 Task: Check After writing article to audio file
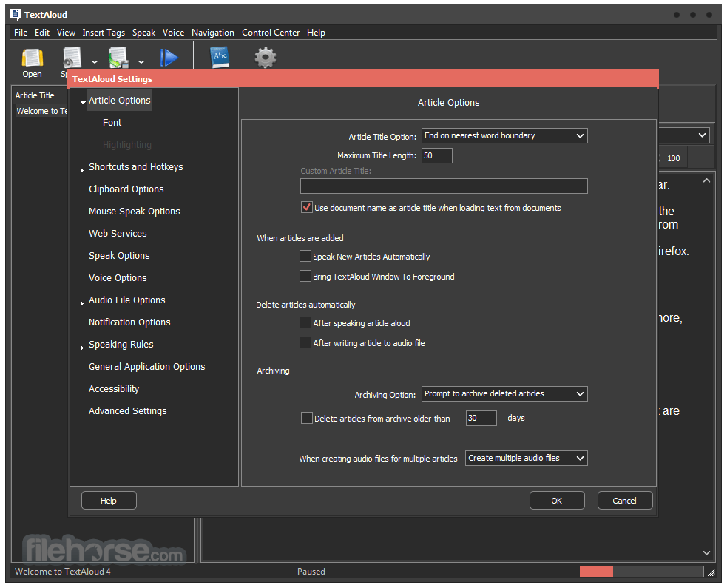pyautogui.click(x=305, y=342)
